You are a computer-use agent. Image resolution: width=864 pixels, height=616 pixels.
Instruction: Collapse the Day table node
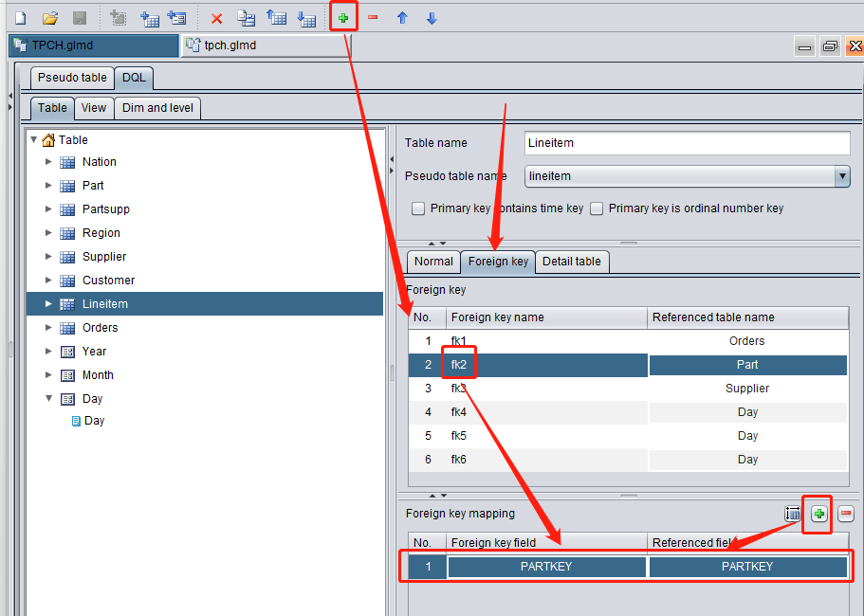tap(48, 398)
